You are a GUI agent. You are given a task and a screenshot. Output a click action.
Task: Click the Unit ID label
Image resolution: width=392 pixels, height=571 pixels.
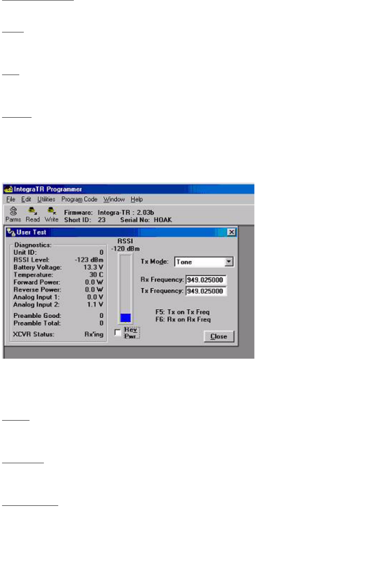coord(25,253)
